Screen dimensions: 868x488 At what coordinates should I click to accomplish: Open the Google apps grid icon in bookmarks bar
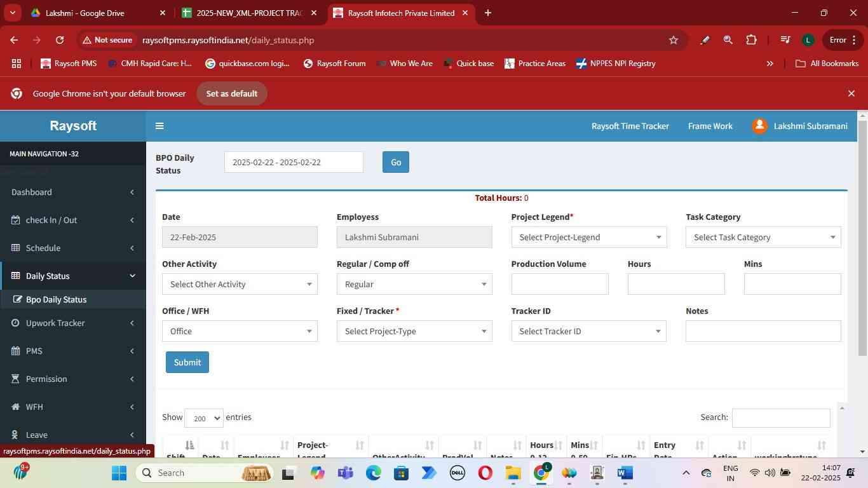pos(17,64)
